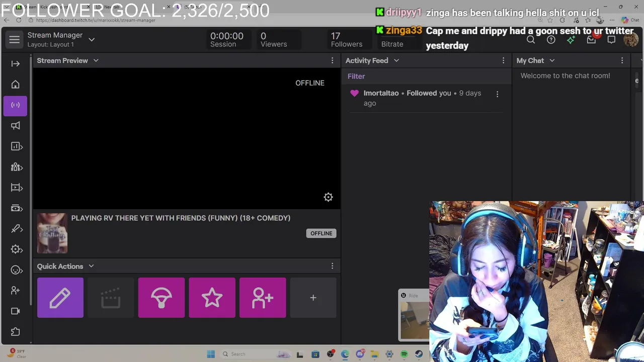Screen dimensions: 644x362
Task: Open Activity Feed three-dot options
Action: click(x=503, y=60)
